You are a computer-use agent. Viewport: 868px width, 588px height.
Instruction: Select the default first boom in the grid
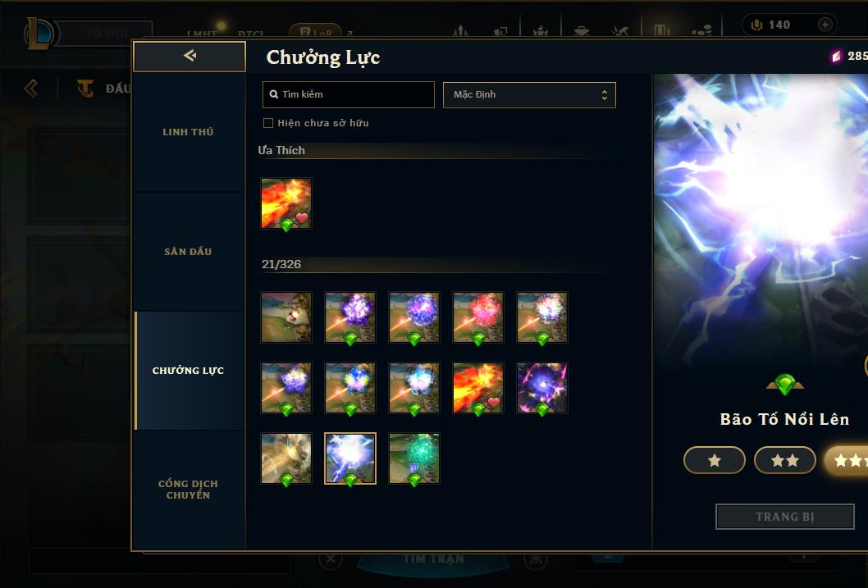pos(286,317)
